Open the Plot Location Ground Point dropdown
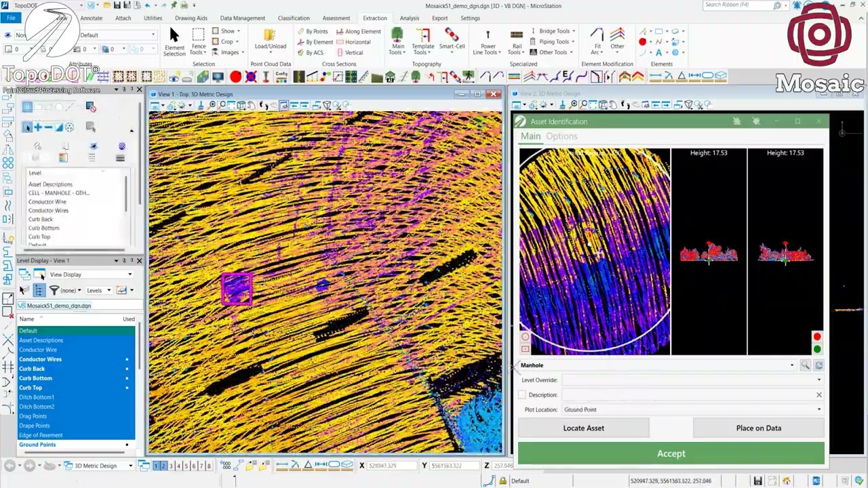The image size is (868, 488). point(819,409)
